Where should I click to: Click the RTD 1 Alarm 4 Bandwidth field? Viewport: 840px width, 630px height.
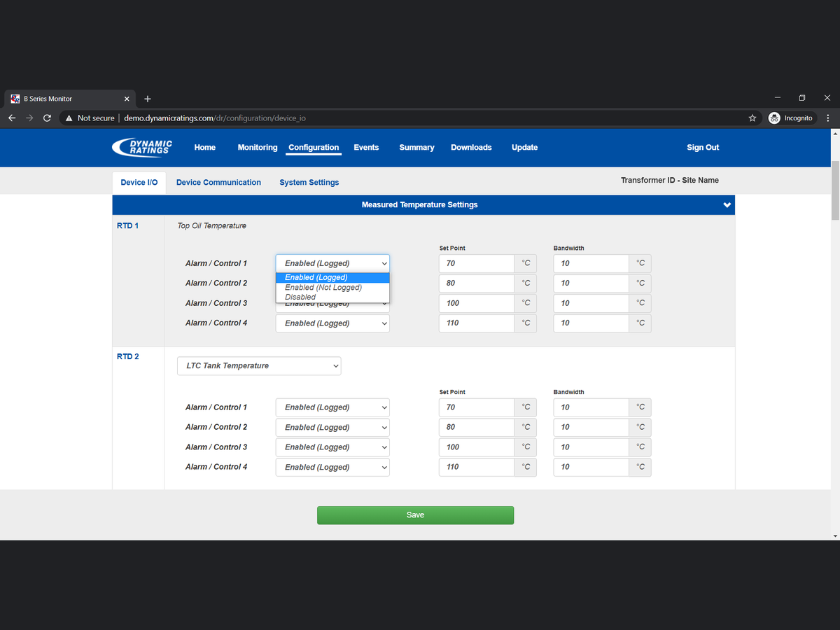(x=591, y=323)
